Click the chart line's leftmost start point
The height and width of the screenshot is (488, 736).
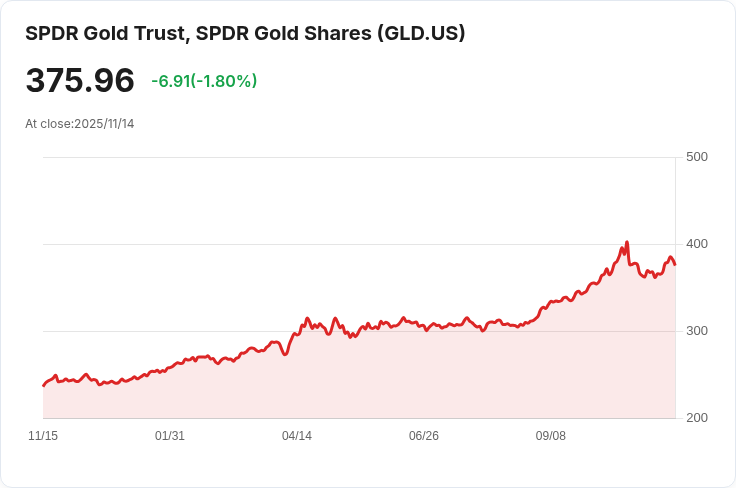[x=43, y=385]
